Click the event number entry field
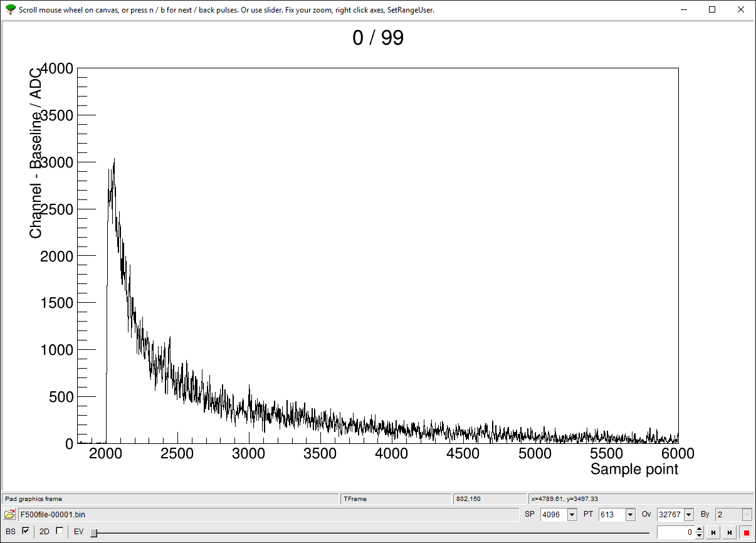Viewport: 756px width, 543px height. [676, 532]
